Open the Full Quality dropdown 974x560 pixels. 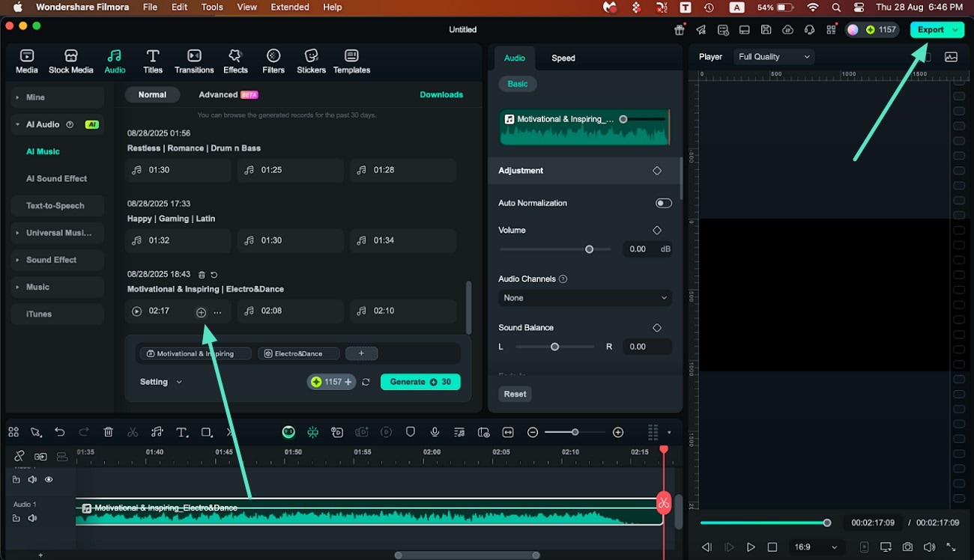pyautogui.click(x=773, y=57)
